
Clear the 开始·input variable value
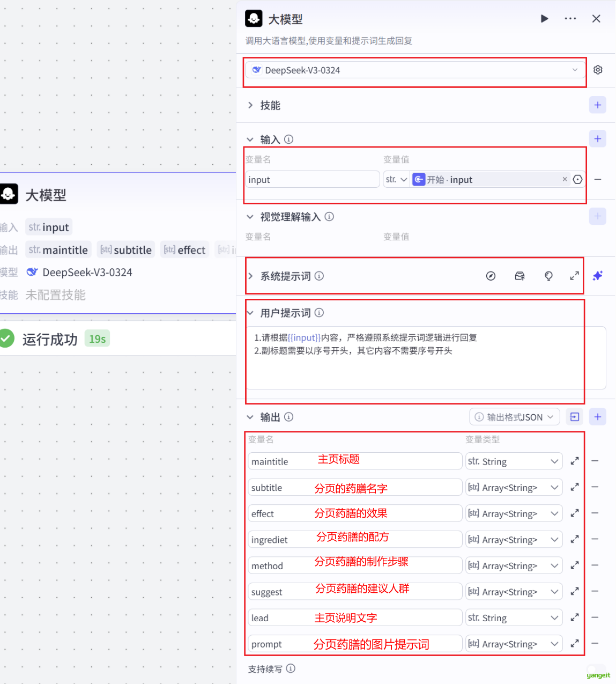pyautogui.click(x=565, y=180)
